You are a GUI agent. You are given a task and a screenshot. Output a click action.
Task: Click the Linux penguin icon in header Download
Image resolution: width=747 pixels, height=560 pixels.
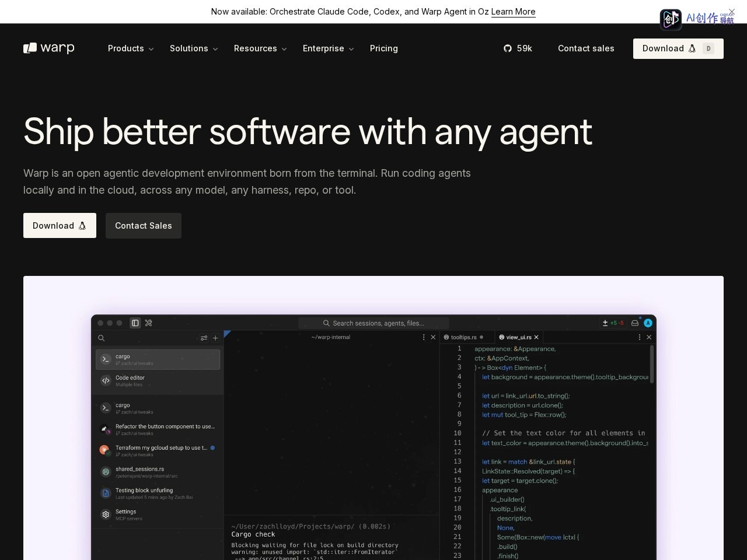692,48
